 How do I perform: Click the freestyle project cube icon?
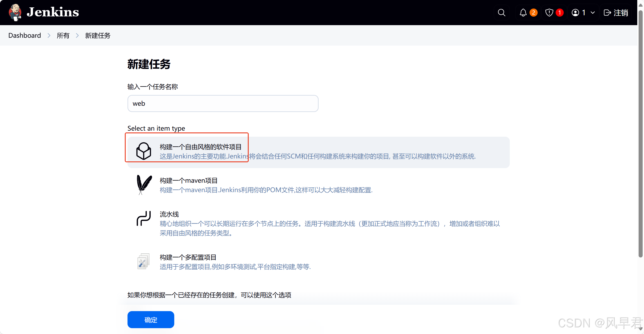coord(143,151)
